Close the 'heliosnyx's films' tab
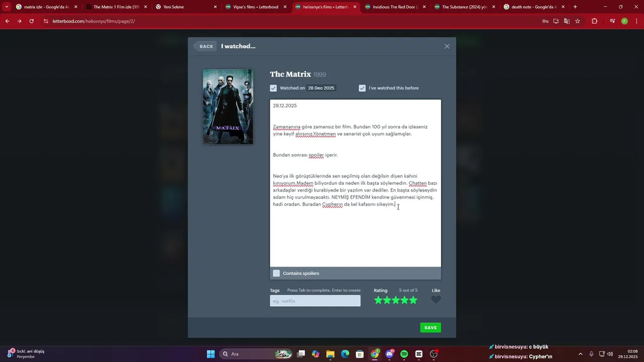This screenshot has width=644, height=362. coord(355,7)
